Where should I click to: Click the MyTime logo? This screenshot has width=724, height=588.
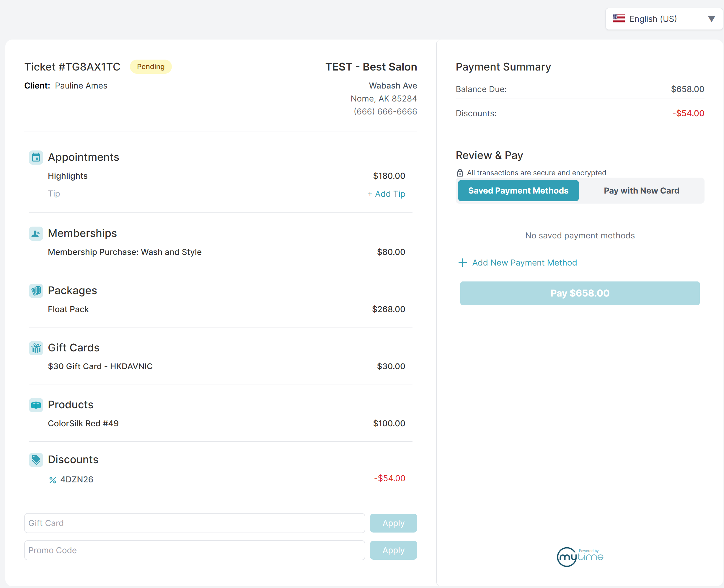click(x=580, y=556)
